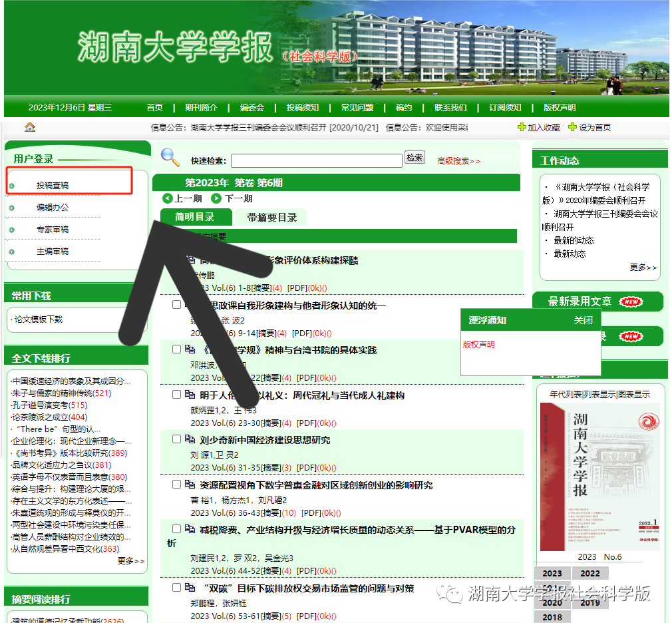The width and height of the screenshot is (672, 623).
Task: Click 更多>> in the 工作动态 panel
Action: pos(643,268)
